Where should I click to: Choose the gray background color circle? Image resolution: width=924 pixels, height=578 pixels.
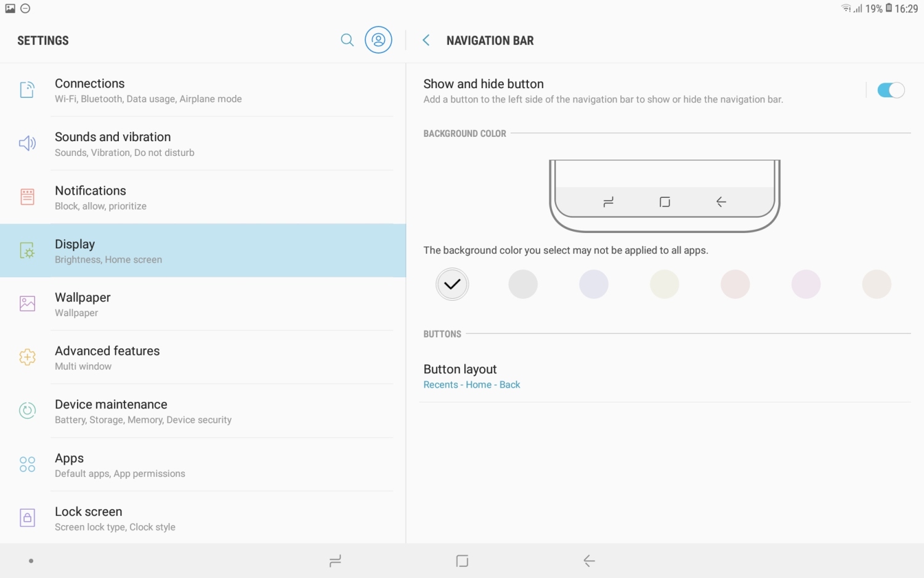pos(523,284)
